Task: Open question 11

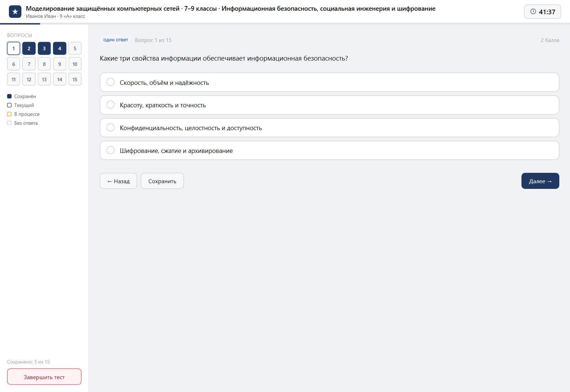Action: tap(14, 79)
